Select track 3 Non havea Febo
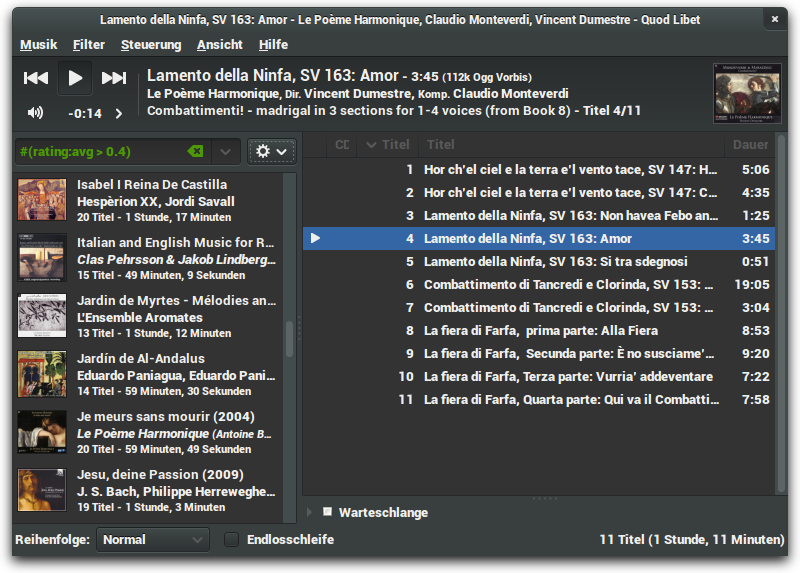The image size is (800, 573). (x=539, y=215)
